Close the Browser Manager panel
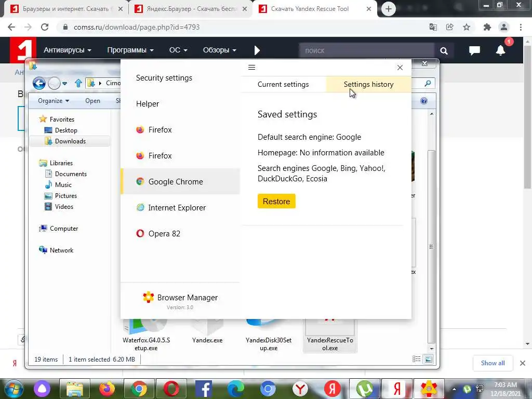532x399 pixels. [x=400, y=68]
